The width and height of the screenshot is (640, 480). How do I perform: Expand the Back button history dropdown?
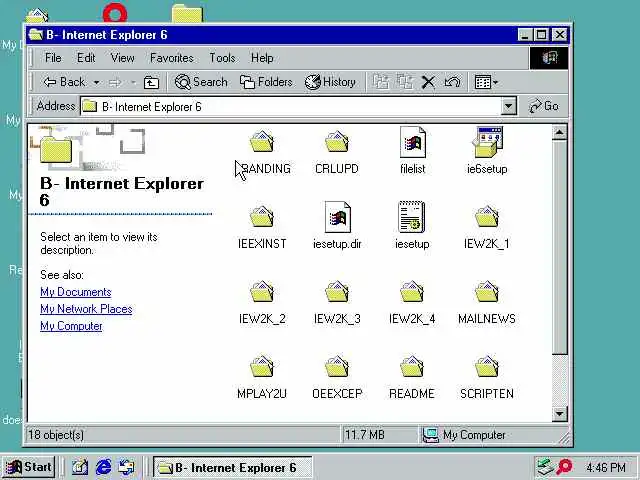coord(96,83)
